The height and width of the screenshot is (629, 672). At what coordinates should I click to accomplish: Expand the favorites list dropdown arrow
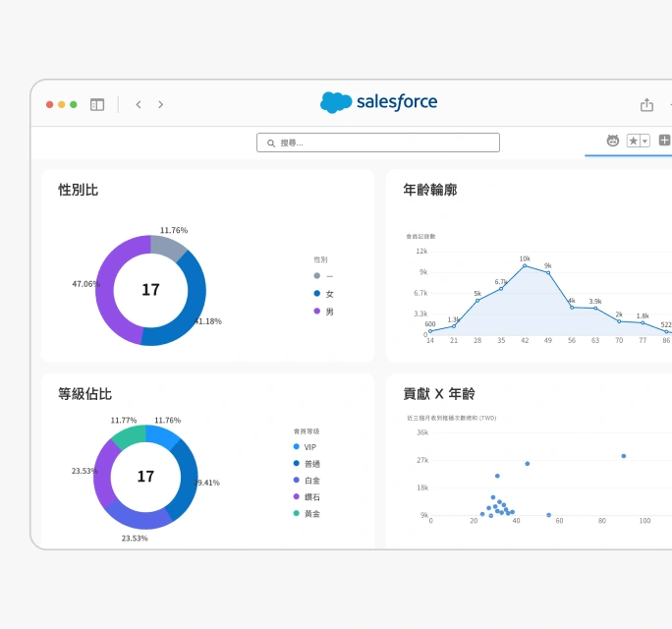point(645,141)
